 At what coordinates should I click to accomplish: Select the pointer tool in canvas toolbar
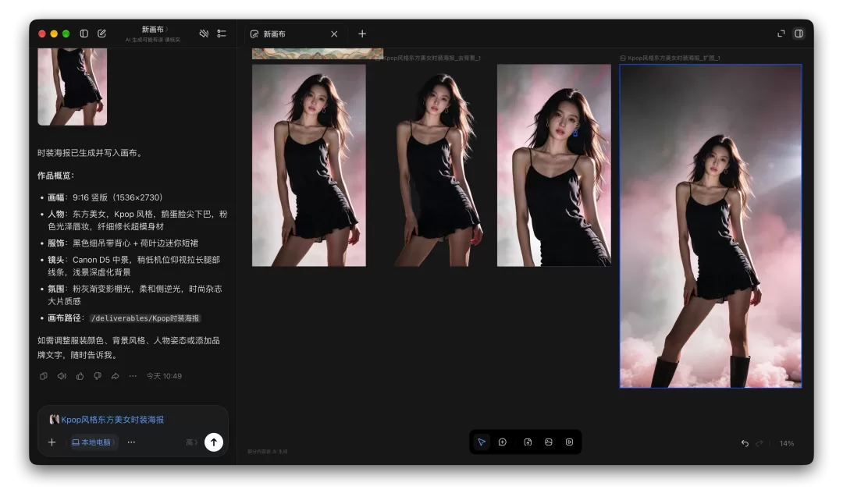tap(482, 442)
